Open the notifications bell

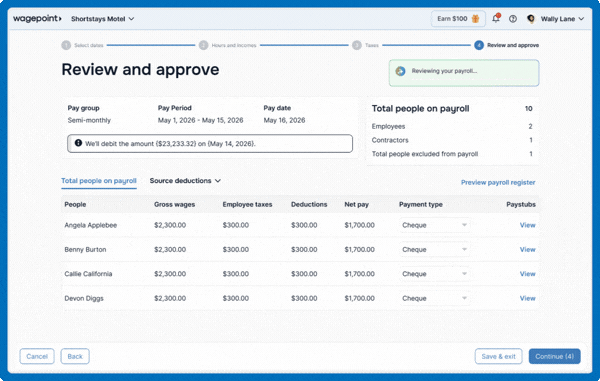(x=496, y=18)
